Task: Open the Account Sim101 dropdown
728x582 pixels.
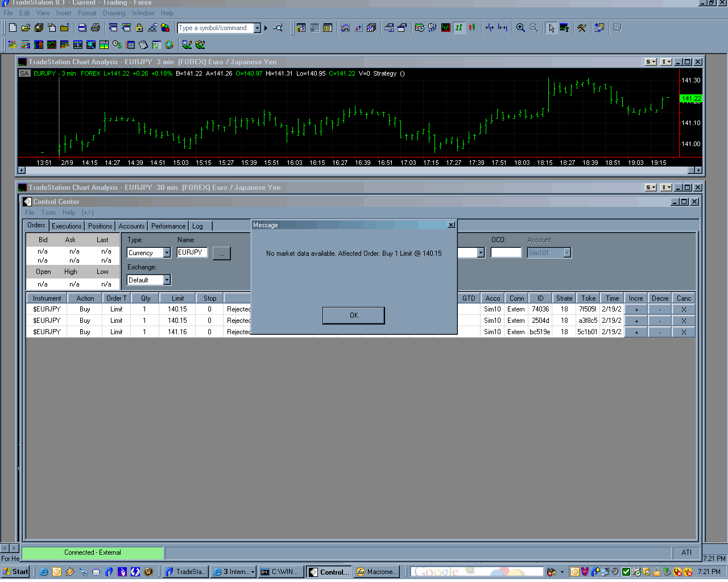Action: 567,253
